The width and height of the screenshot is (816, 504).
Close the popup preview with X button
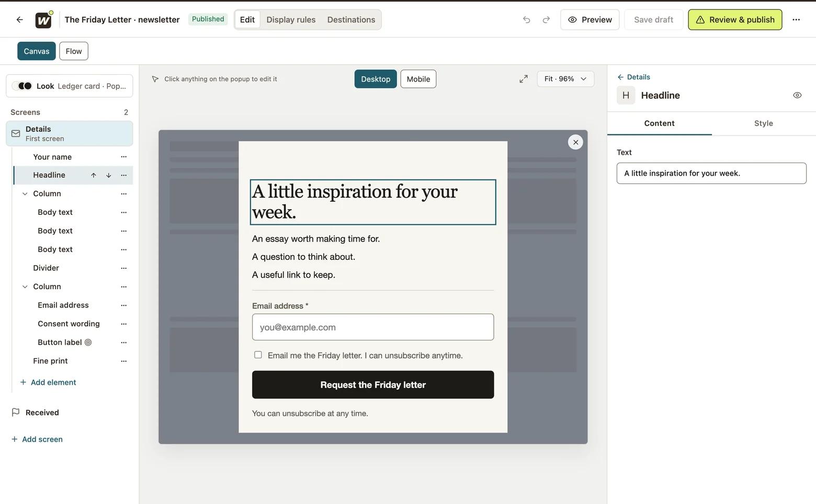(x=575, y=142)
